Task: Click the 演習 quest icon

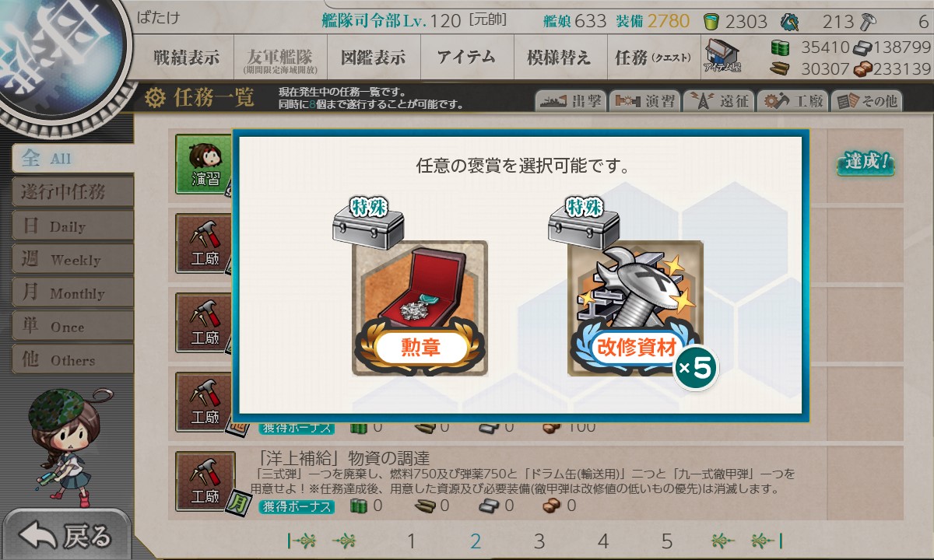Action: 205,163
